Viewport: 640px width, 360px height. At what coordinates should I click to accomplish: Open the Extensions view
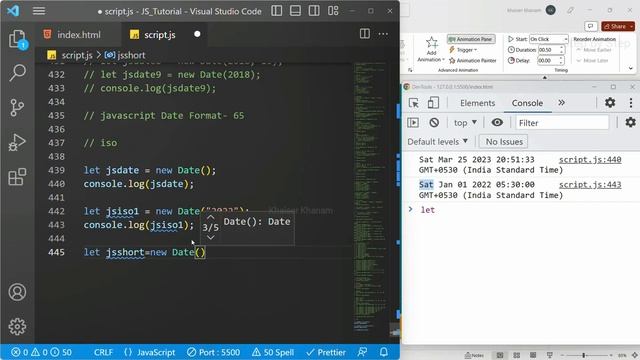pos(17,177)
